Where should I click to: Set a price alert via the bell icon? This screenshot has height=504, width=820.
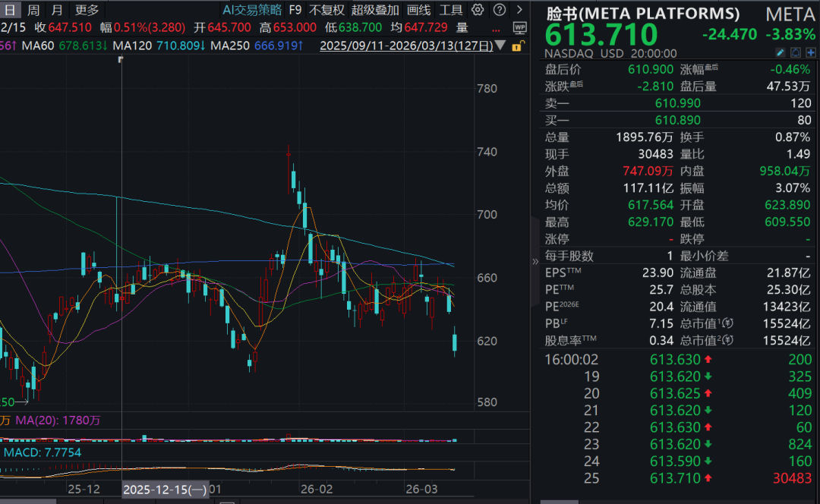tap(796, 52)
